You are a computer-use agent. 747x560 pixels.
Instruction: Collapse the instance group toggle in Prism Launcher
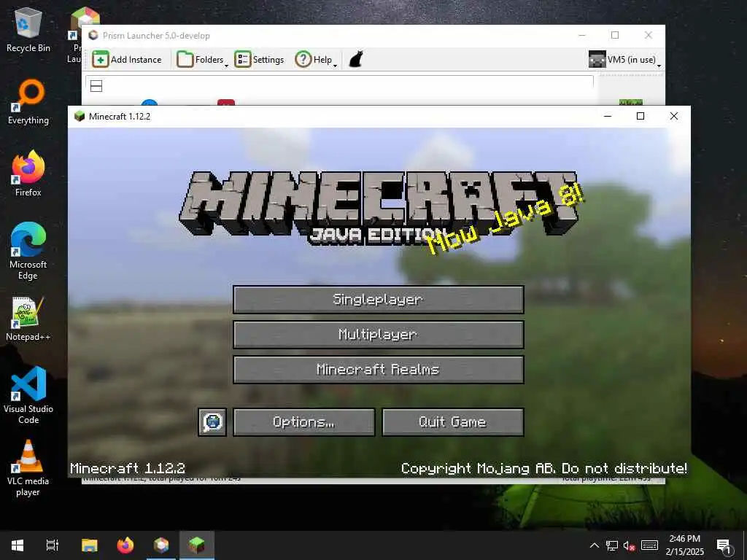pyautogui.click(x=96, y=86)
